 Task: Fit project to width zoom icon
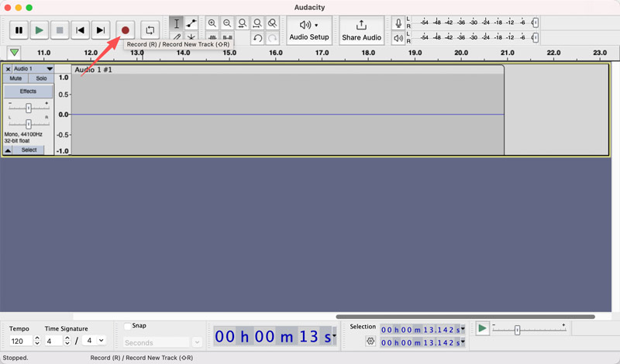click(257, 23)
